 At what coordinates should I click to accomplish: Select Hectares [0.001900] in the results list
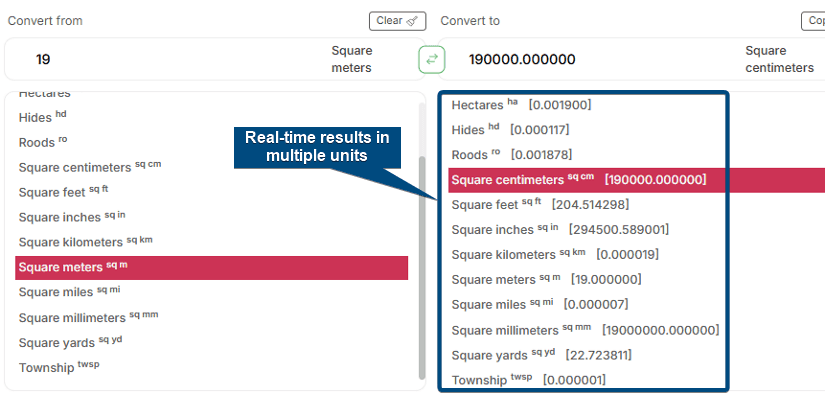[x=521, y=105]
